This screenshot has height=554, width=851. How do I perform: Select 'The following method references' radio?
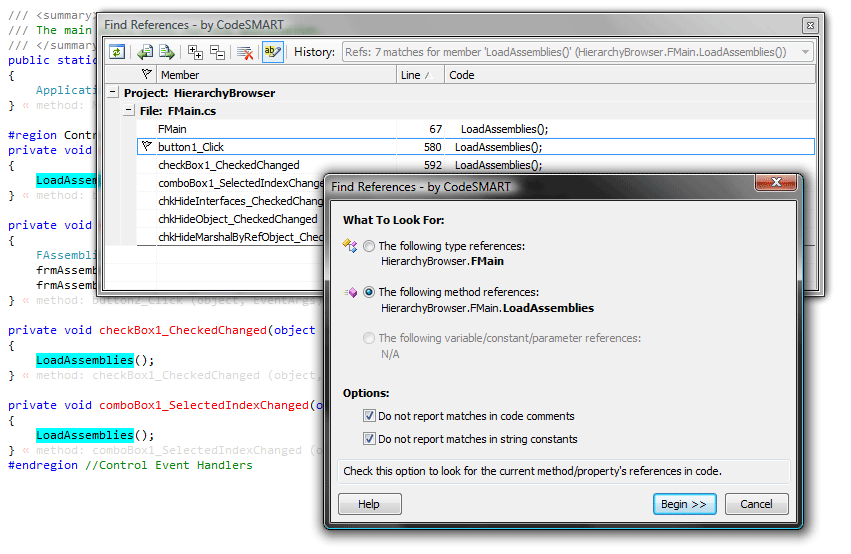pos(369,292)
